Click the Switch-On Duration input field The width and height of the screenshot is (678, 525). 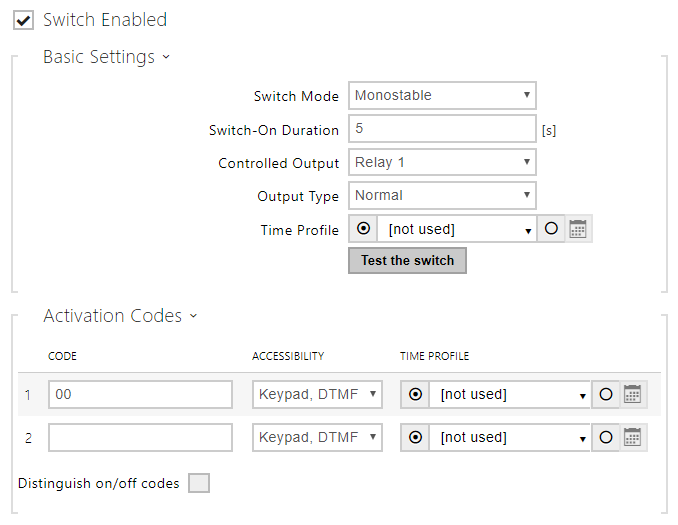coord(442,129)
